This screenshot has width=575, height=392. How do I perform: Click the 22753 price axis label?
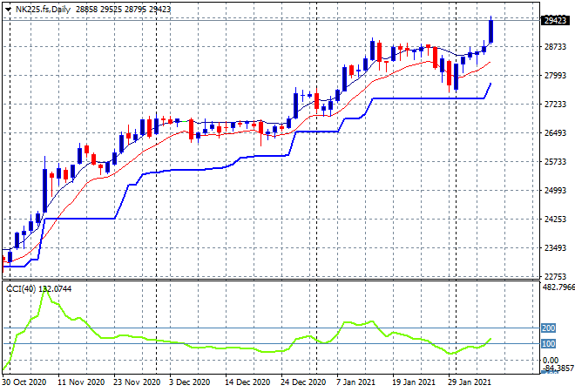555,276
